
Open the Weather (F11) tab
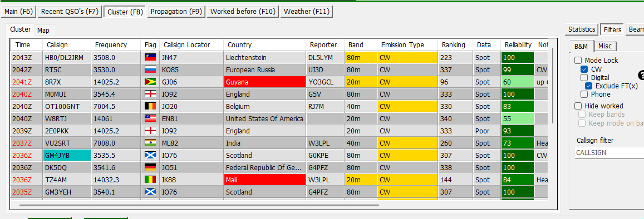(x=306, y=12)
